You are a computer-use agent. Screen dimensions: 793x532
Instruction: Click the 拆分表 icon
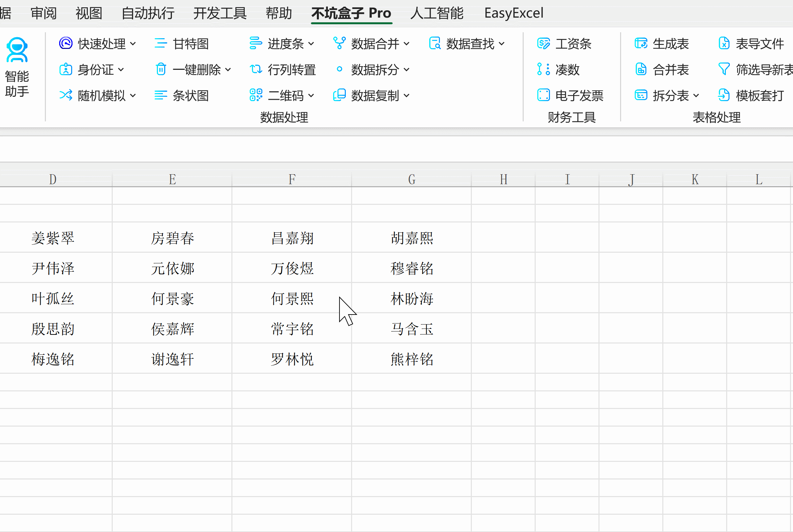[641, 95]
